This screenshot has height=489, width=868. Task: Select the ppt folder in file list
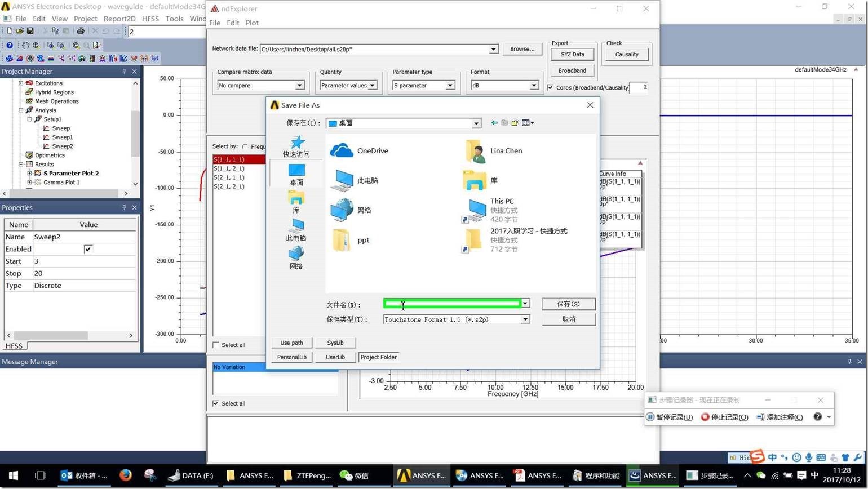[350, 240]
